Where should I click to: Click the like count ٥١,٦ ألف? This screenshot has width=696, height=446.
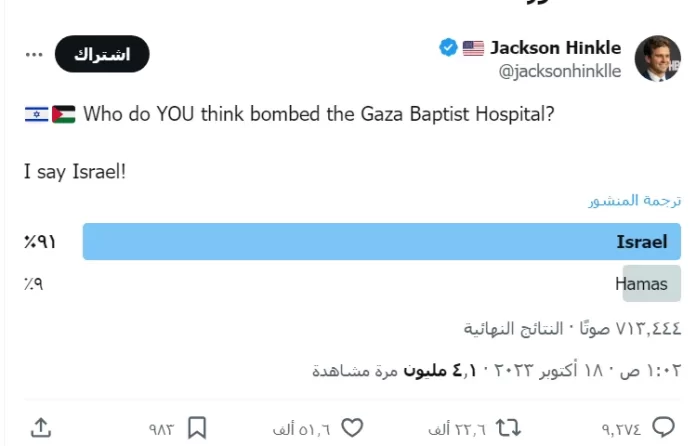coord(302,429)
